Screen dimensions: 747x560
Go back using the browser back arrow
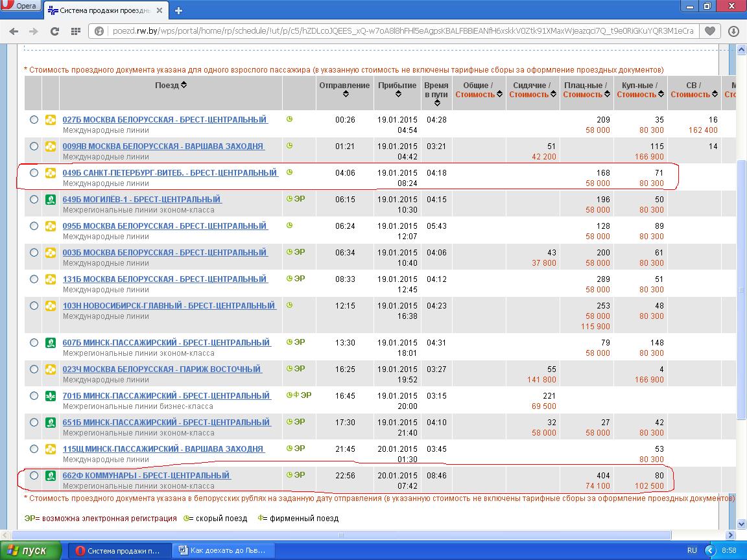click(14, 31)
